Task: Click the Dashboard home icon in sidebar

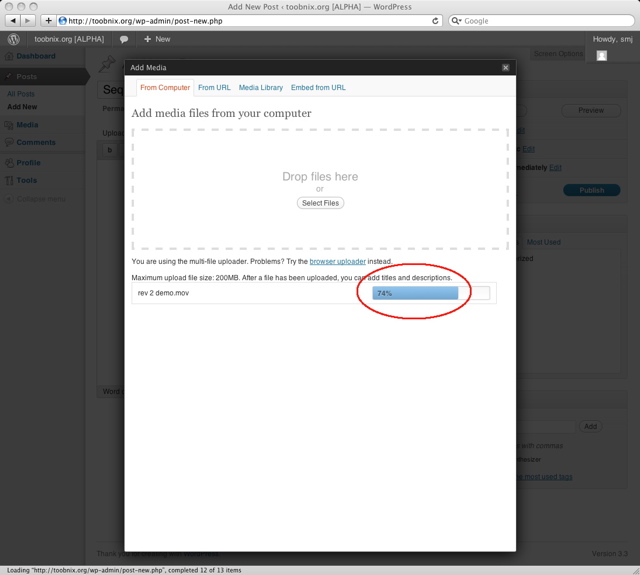Action: click(x=9, y=56)
